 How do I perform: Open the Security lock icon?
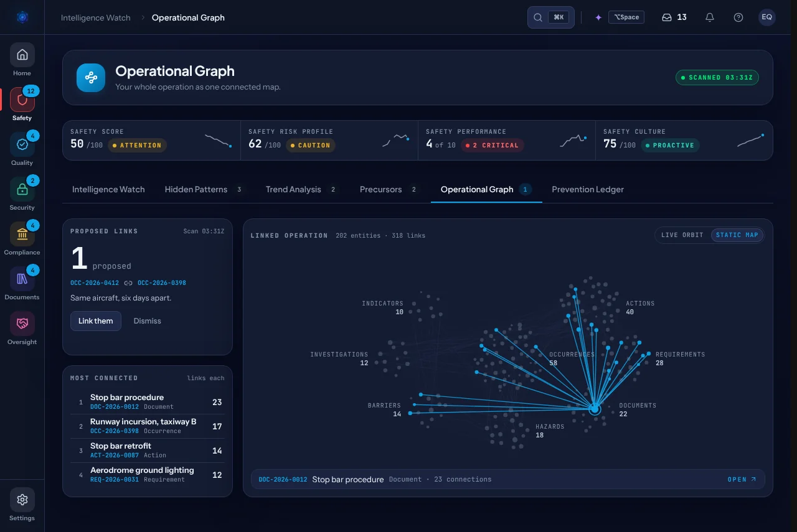pyautogui.click(x=22, y=189)
